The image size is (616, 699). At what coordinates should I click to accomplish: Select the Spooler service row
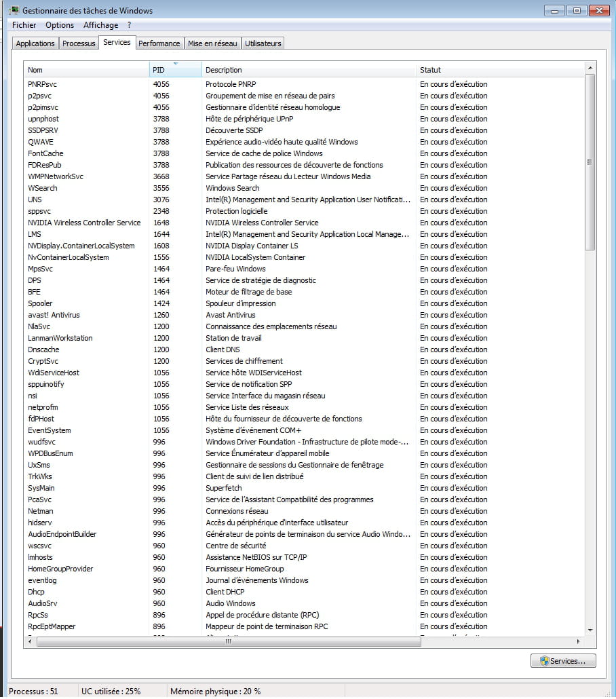[x=40, y=303]
